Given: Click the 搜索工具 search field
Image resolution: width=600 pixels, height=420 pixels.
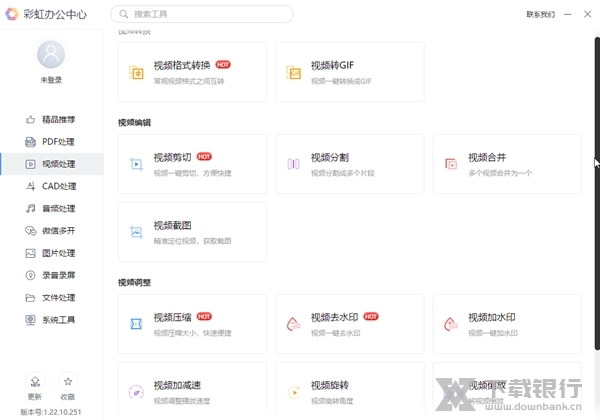Looking at the screenshot, I should coord(202,14).
